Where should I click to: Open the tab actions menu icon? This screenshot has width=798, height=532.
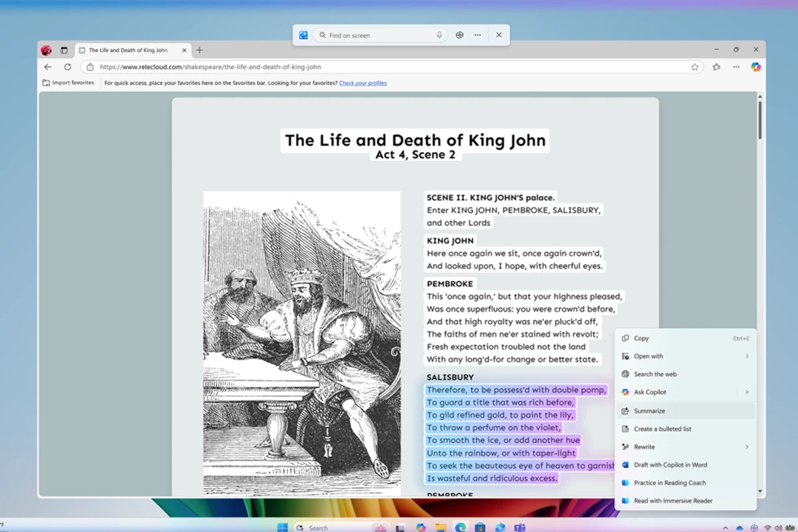click(x=65, y=50)
